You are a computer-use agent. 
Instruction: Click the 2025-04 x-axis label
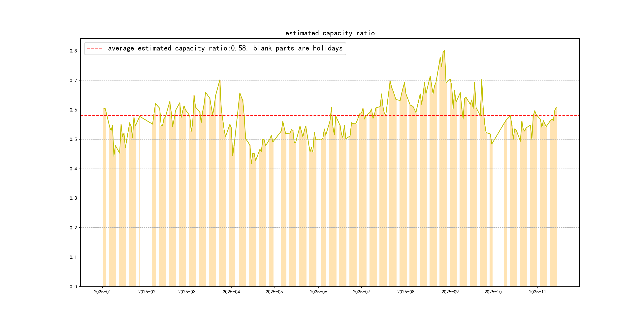[231, 292]
